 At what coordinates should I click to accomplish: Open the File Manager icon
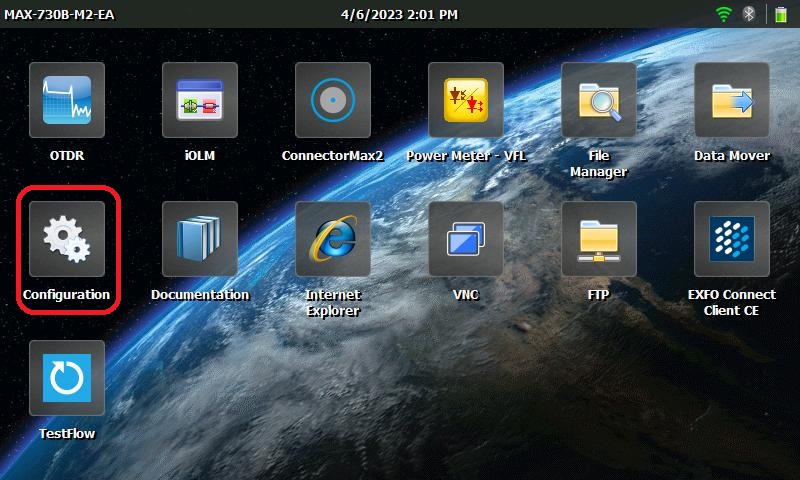tap(599, 100)
